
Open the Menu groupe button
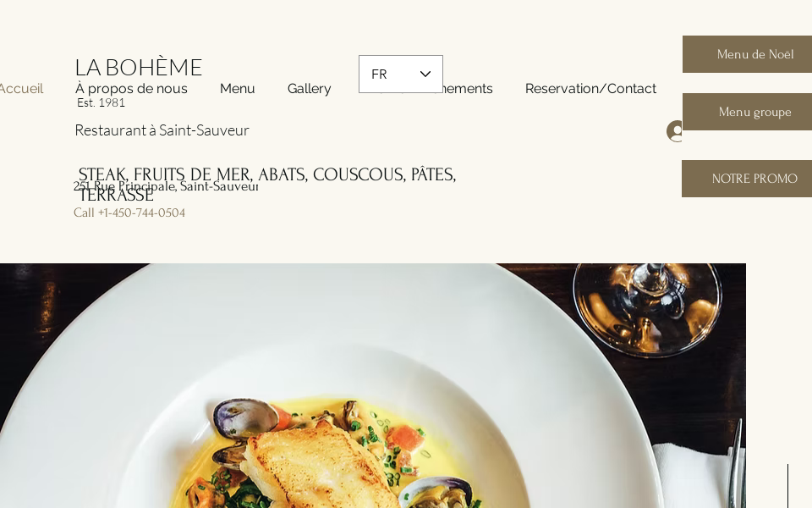747,112
